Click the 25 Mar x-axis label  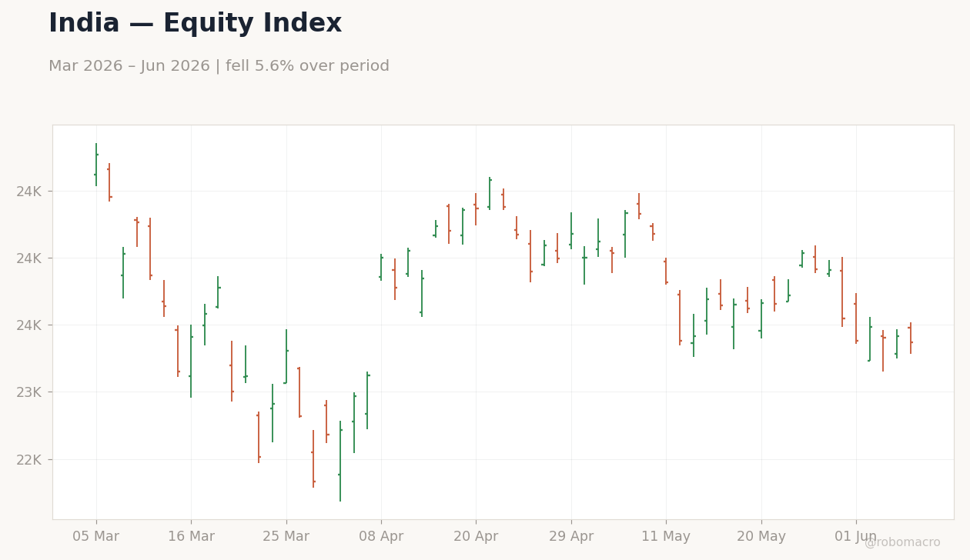[x=286, y=537]
